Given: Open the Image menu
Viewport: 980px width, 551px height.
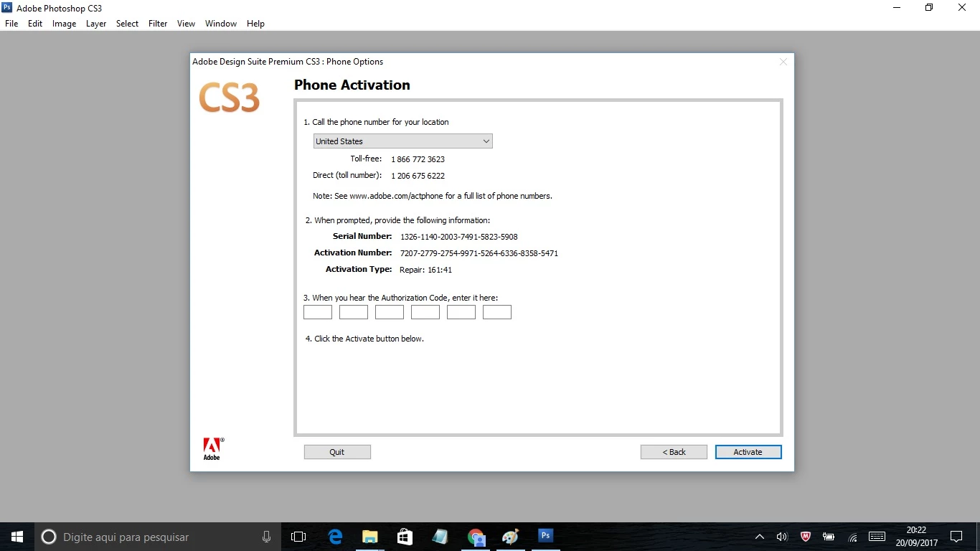Looking at the screenshot, I should 64,24.
